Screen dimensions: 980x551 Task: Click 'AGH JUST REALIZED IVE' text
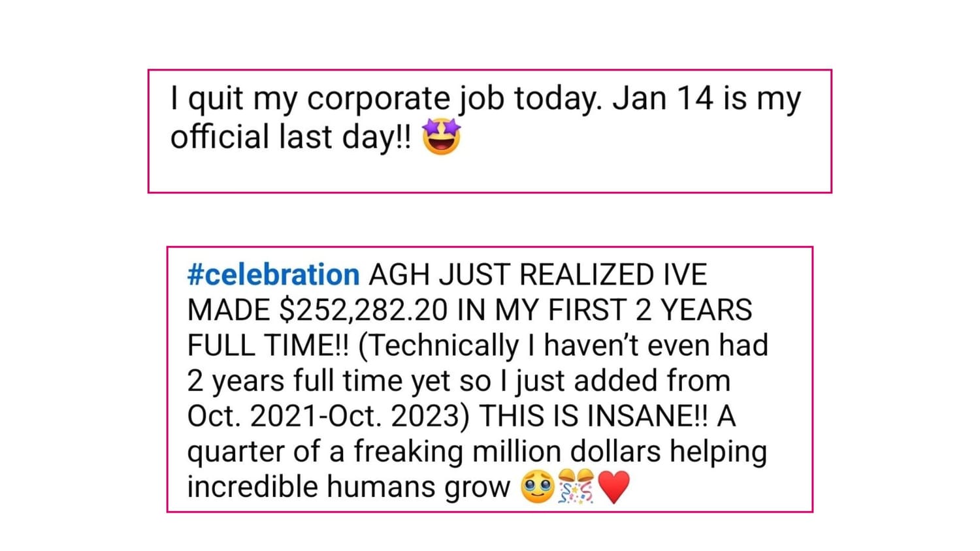537,275
